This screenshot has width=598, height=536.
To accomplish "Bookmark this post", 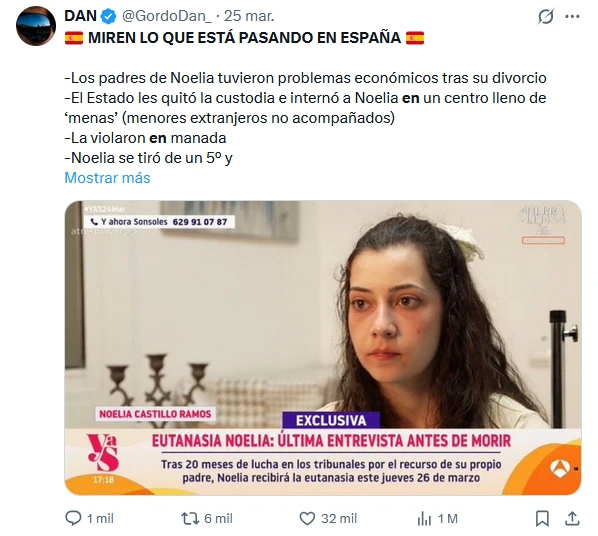I will click(542, 518).
